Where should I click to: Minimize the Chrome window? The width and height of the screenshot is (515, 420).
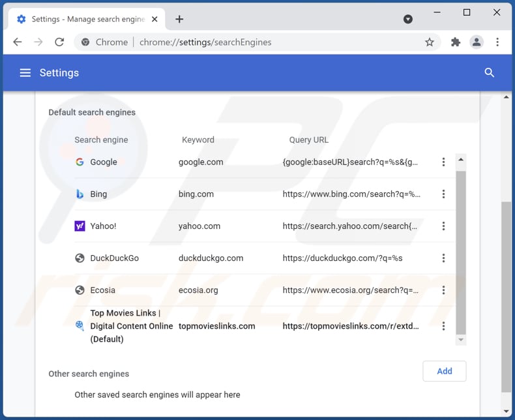coord(437,12)
